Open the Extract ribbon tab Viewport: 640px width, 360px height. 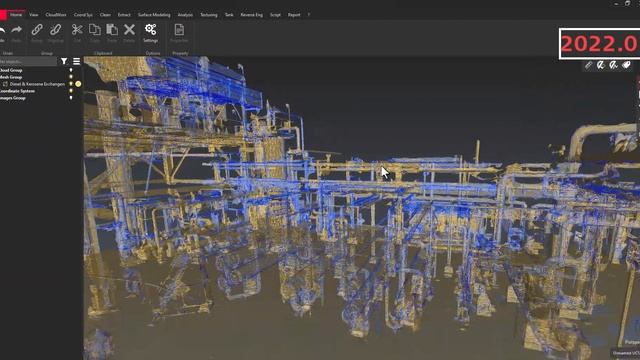[x=124, y=15]
